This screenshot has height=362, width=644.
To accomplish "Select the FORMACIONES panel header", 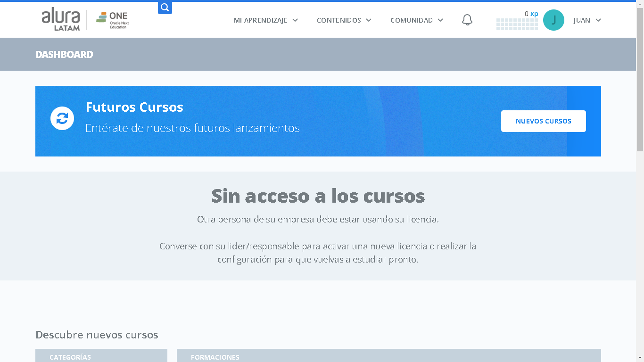I will pyautogui.click(x=389, y=355).
